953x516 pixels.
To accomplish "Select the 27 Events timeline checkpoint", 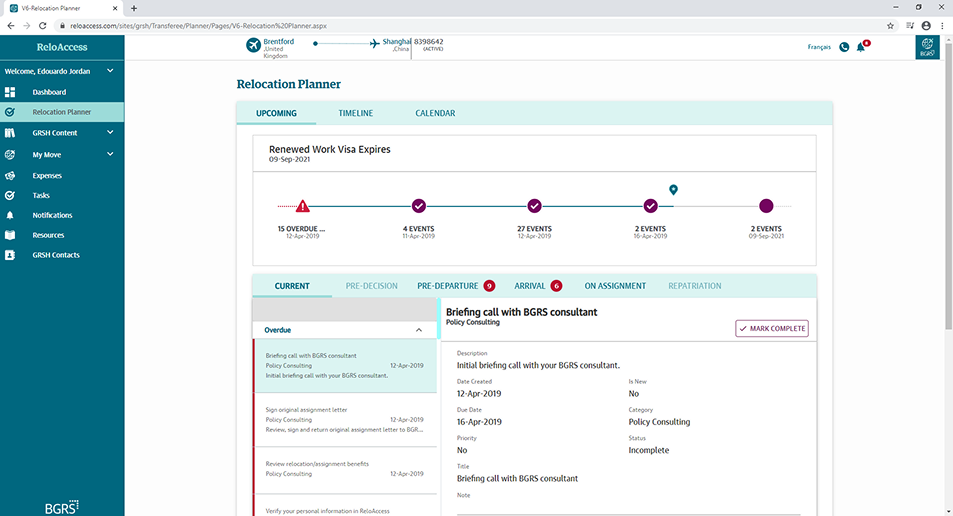I will (x=534, y=206).
